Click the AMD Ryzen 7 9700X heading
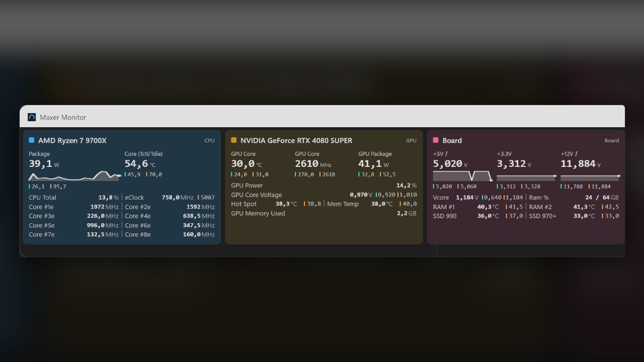Image resolution: width=644 pixels, height=362 pixels. (72, 141)
